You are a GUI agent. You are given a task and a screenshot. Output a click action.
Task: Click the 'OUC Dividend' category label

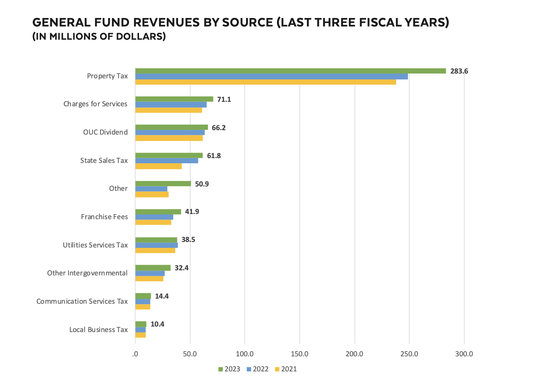click(105, 132)
